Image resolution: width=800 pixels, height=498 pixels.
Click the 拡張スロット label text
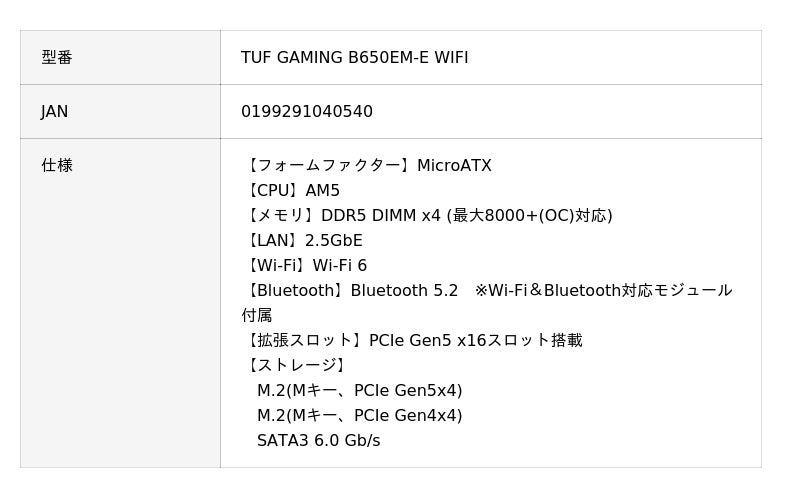304,341
